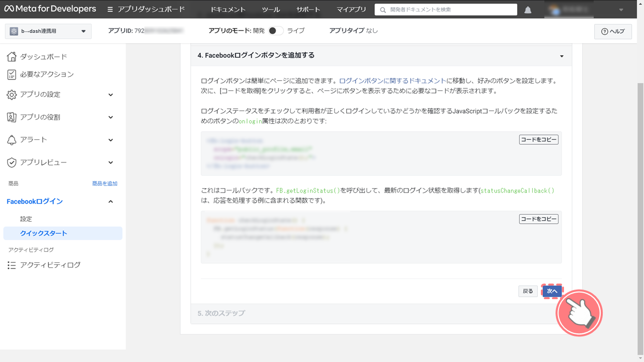Copy the onlogin button code snippet

[538, 140]
